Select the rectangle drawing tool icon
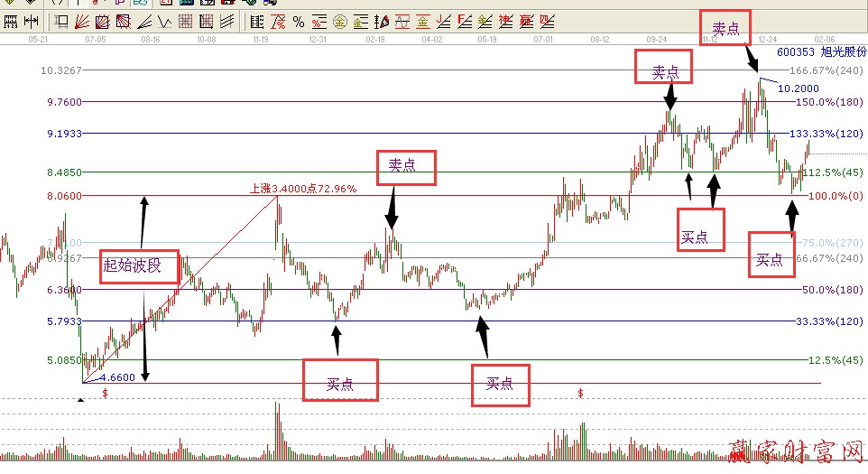This screenshot has width=868, height=474. tap(62, 21)
